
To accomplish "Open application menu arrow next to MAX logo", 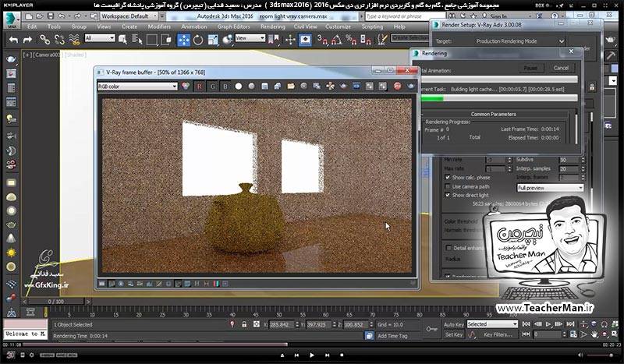I will tap(19, 19).
